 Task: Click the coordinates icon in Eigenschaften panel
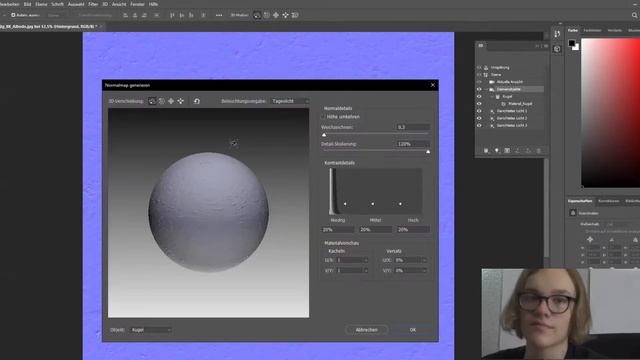point(573,213)
